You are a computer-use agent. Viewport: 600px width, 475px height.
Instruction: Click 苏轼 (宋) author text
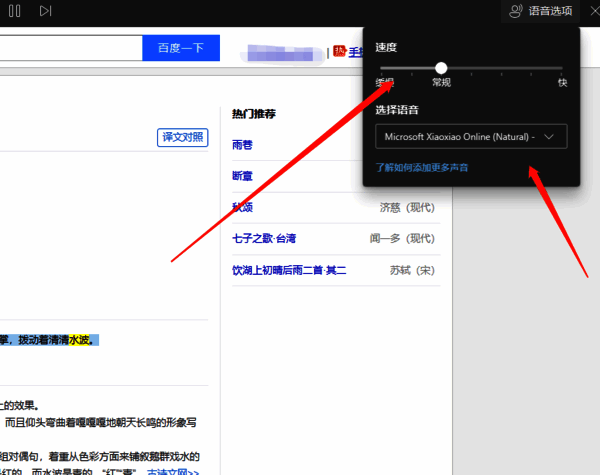[412, 270]
